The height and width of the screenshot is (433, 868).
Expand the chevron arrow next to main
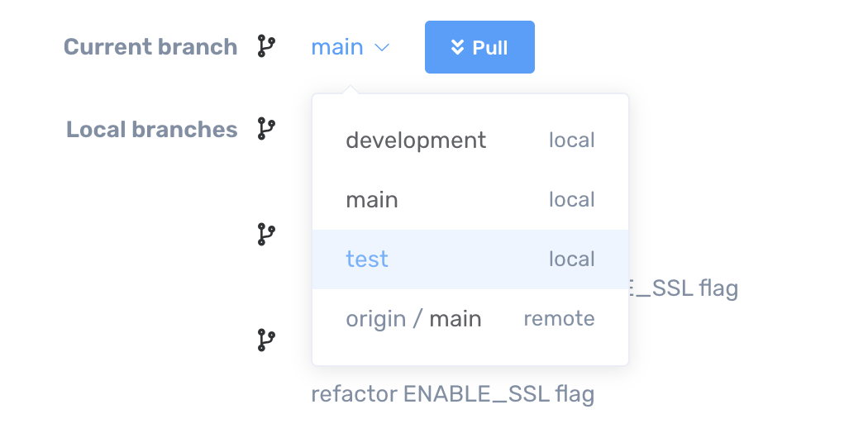coord(381,48)
